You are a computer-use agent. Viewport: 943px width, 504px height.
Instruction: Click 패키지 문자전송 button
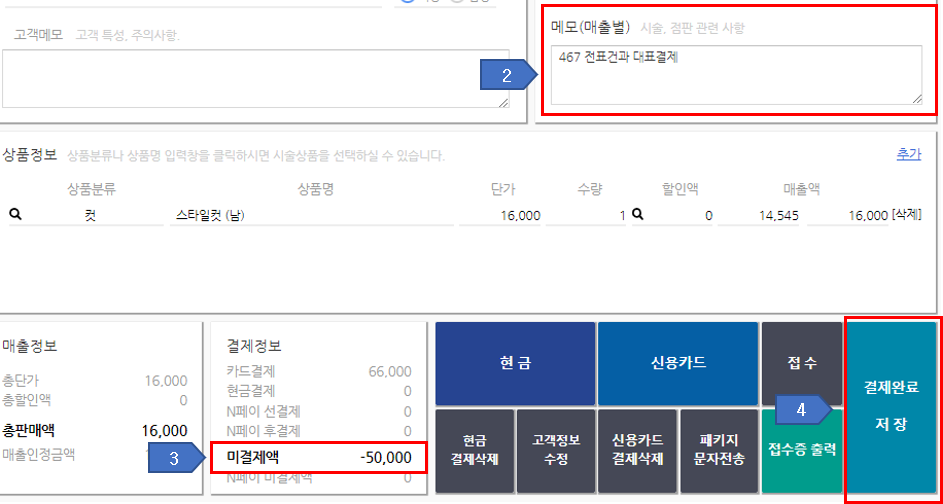(x=719, y=450)
